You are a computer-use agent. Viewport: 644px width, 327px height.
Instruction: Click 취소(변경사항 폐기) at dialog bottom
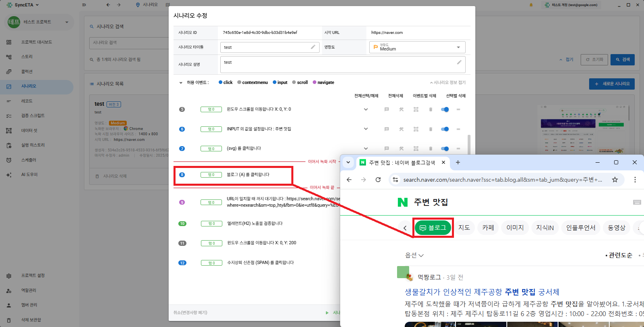pyautogui.click(x=190, y=312)
